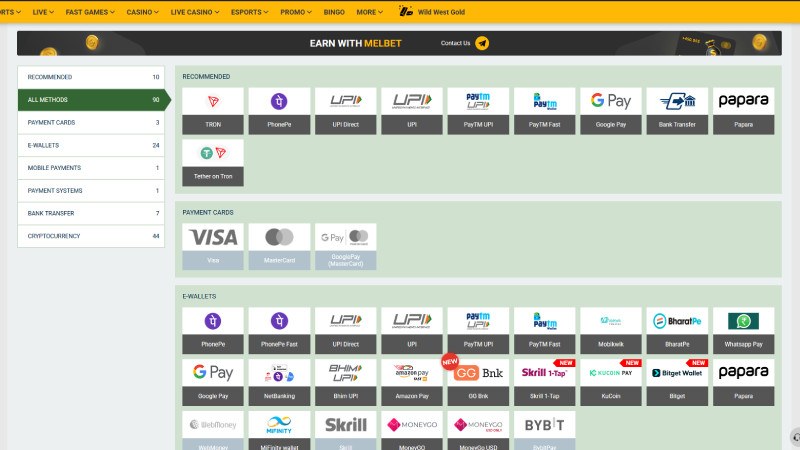Filter by Mobile Payments category
The image size is (800, 450).
click(91, 168)
